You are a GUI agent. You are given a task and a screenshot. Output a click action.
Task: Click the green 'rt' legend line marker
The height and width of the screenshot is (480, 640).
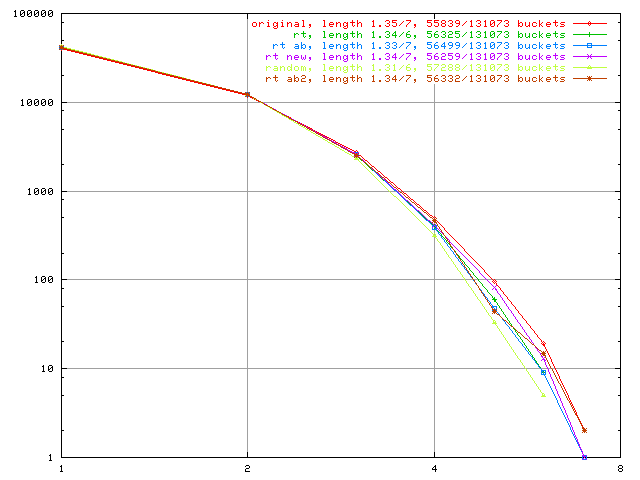point(590,33)
